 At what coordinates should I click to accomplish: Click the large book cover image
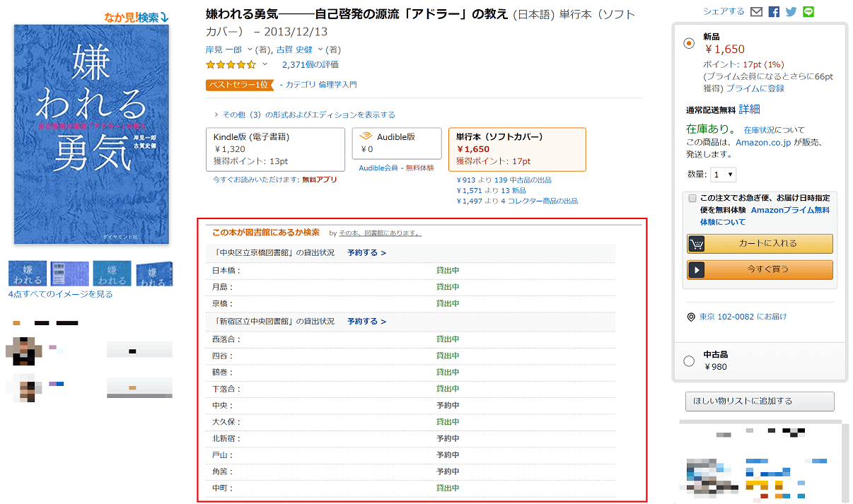[91, 134]
